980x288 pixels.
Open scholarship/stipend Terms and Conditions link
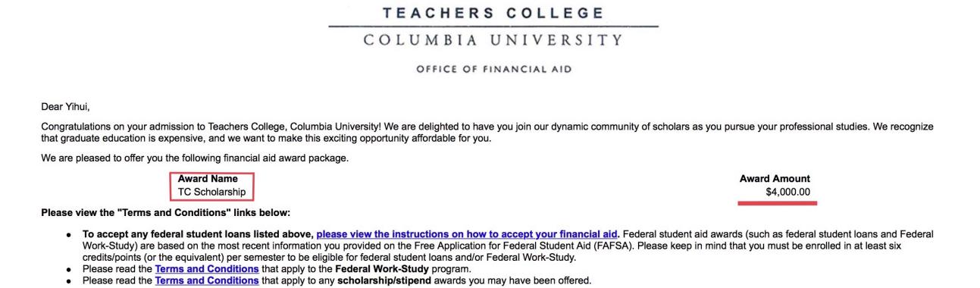coord(207,280)
